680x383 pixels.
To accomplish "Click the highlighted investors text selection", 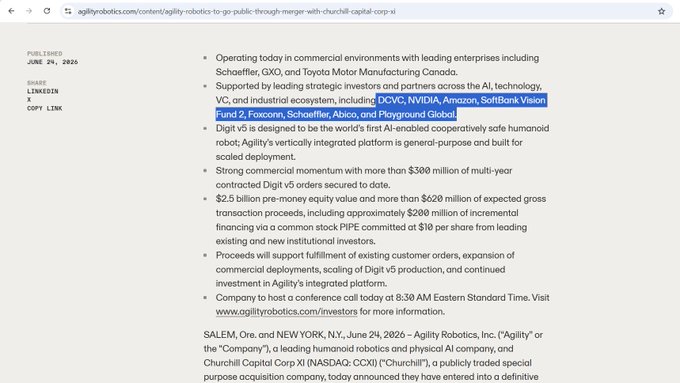I will (381, 107).
